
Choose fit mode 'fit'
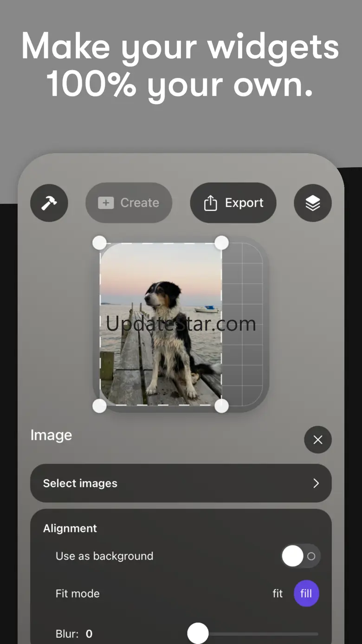(278, 593)
